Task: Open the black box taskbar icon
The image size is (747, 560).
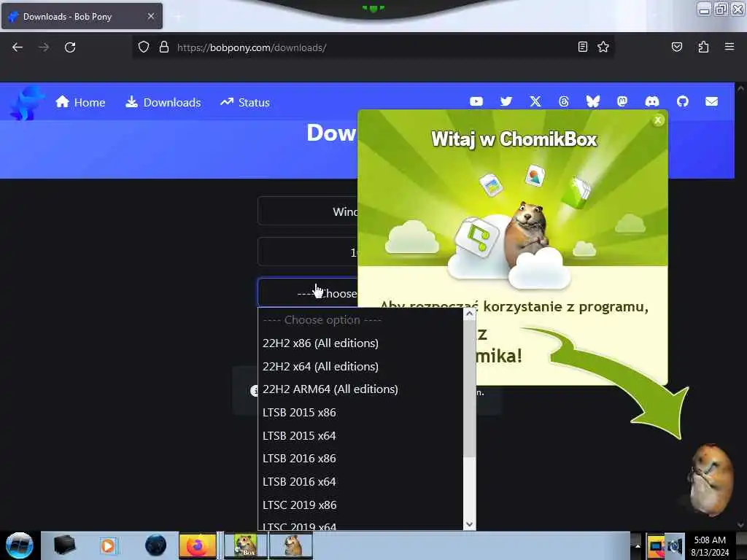Action: [x=64, y=545]
